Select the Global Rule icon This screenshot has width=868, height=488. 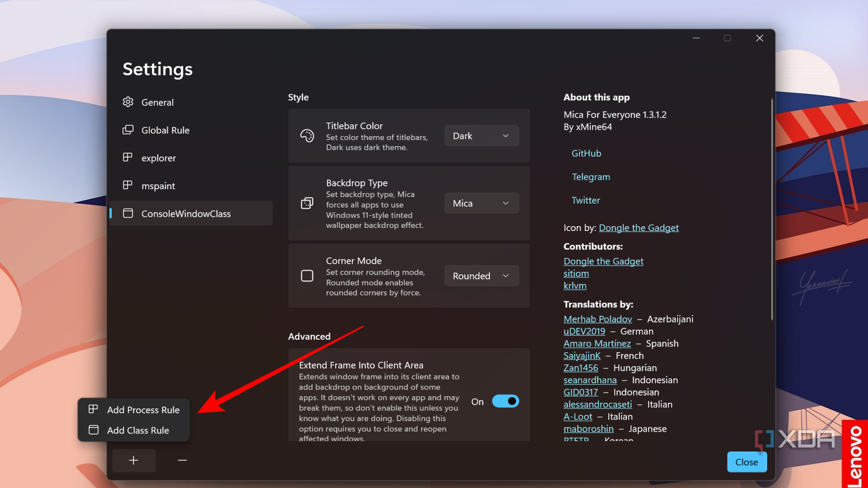click(128, 130)
